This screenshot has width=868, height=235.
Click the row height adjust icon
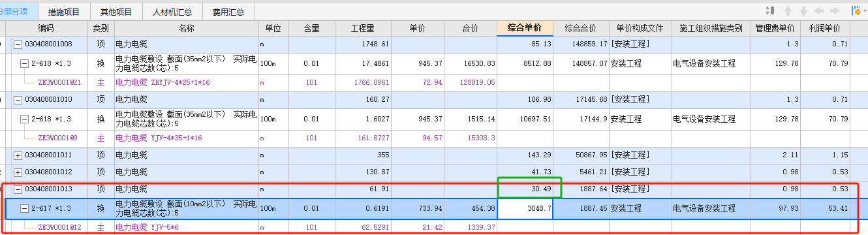pos(770,11)
